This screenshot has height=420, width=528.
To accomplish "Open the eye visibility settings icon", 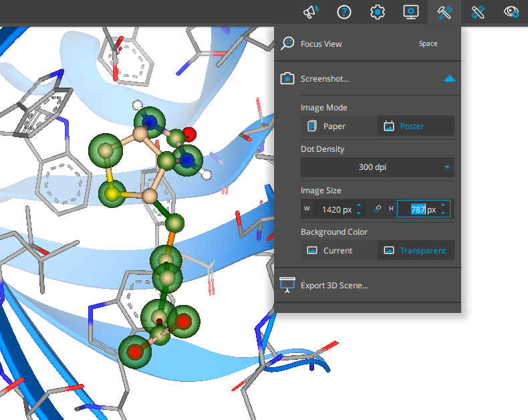I will coord(511,12).
